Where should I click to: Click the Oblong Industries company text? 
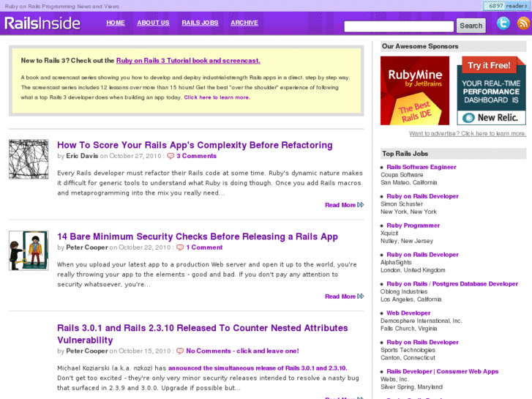click(404, 291)
